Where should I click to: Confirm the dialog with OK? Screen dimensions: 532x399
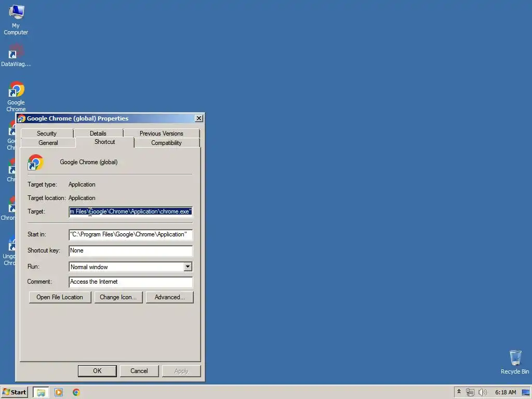pyautogui.click(x=97, y=371)
